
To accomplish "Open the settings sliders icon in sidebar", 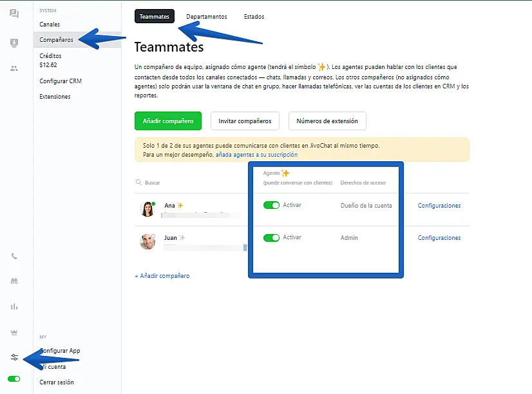I will 14,357.
